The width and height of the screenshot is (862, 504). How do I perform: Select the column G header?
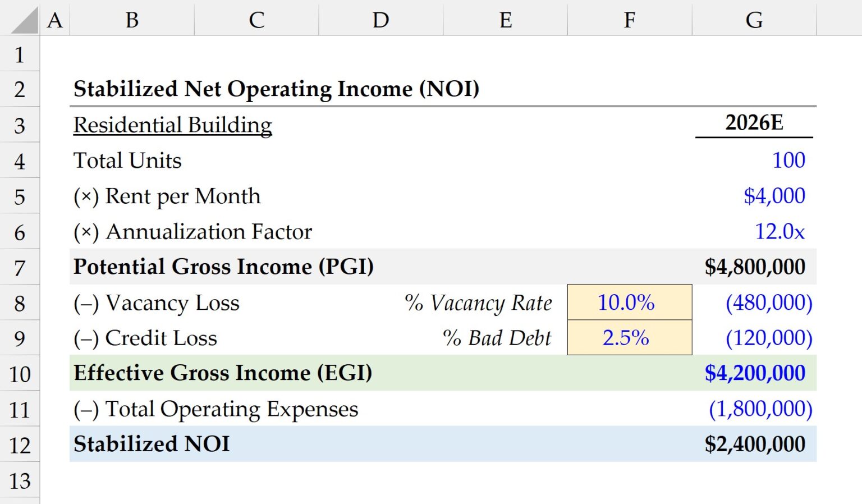click(x=754, y=20)
